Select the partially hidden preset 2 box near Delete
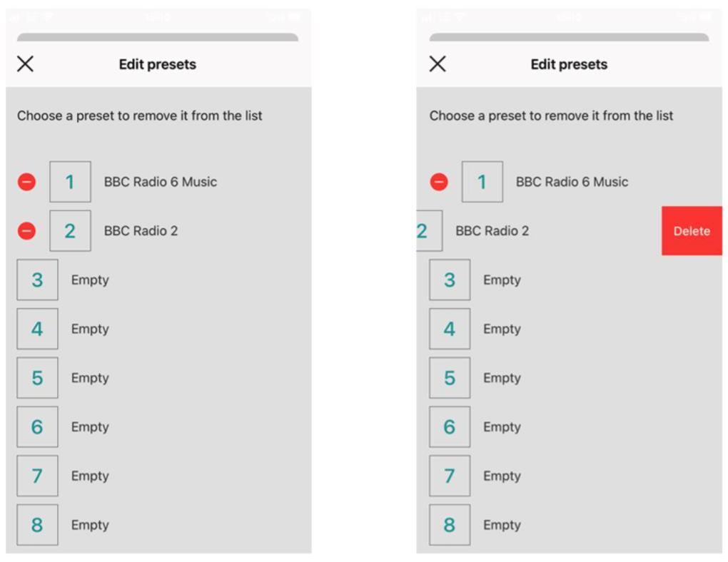The width and height of the screenshot is (728, 562). (x=427, y=231)
